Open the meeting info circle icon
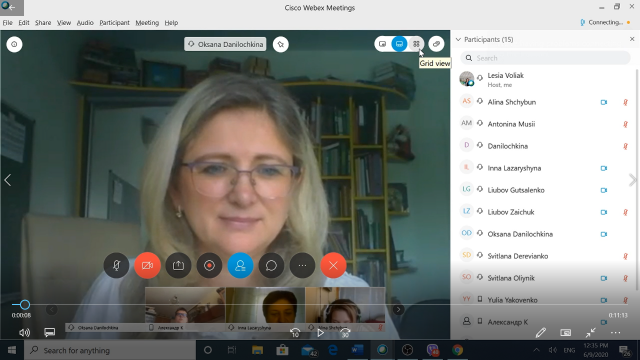 pos(14,44)
